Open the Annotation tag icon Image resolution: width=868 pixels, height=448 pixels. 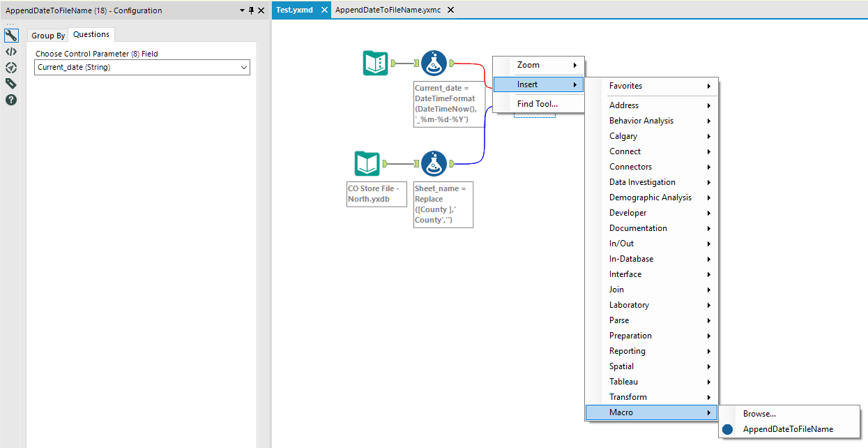tap(11, 84)
